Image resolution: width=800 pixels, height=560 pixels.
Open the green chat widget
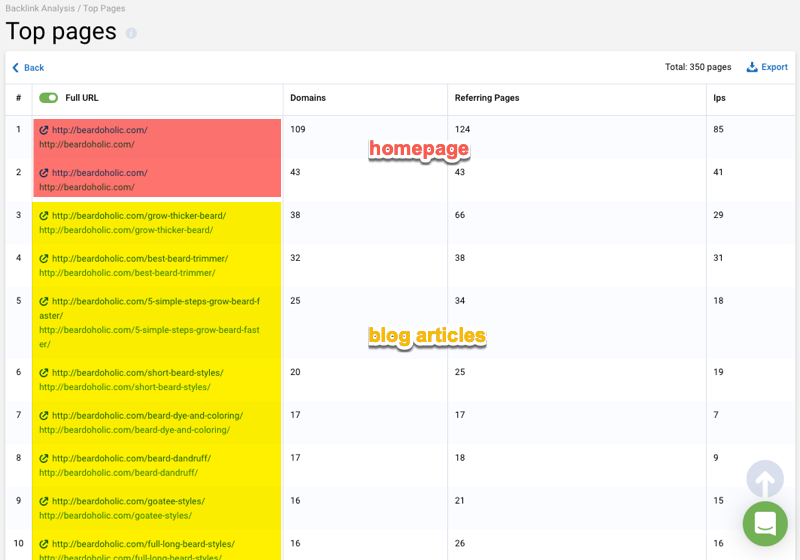click(x=765, y=523)
